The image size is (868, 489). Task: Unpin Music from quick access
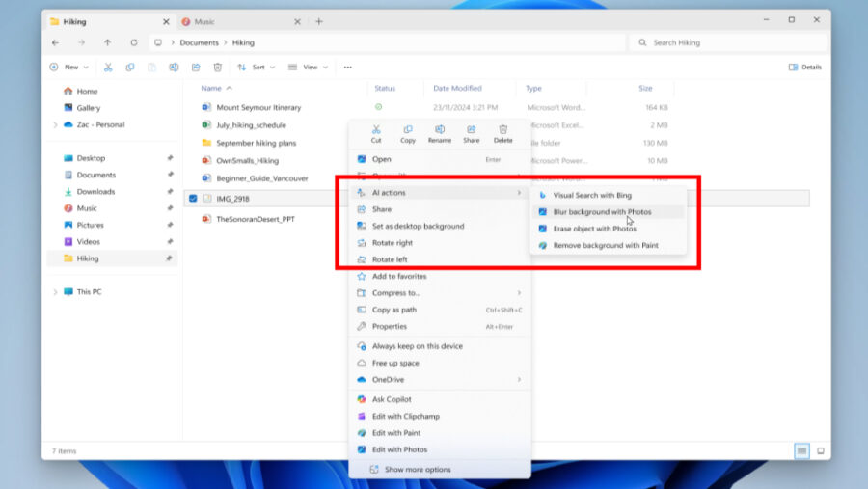170,208
